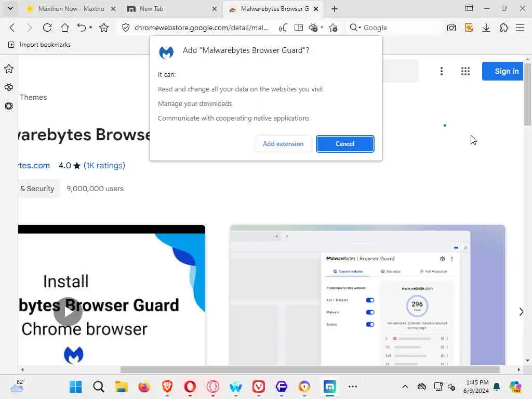
Task: Open the search engine selector magnifier dropdown
Action: [x=355, y=28]
